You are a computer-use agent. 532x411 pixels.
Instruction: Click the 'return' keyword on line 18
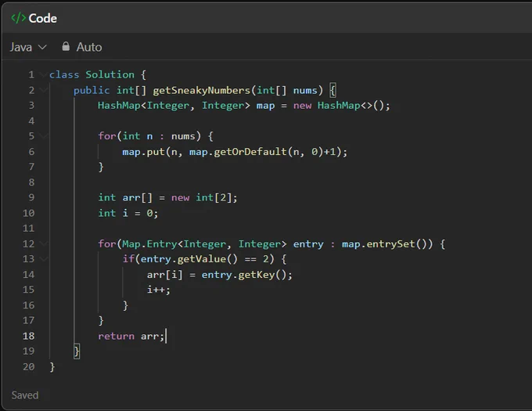tap(116, 336)
